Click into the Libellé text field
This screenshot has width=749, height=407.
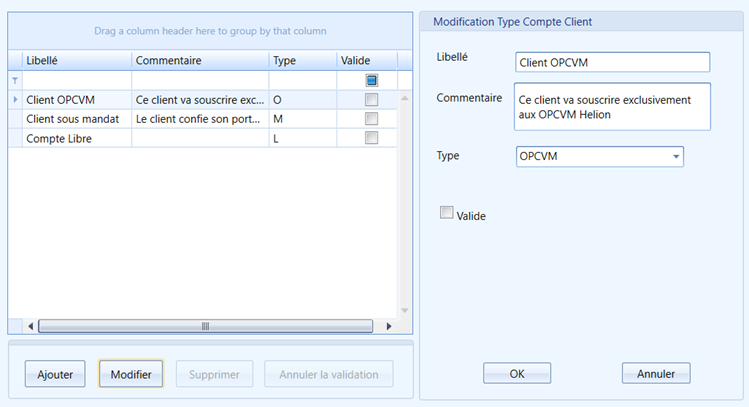(612, 63)
